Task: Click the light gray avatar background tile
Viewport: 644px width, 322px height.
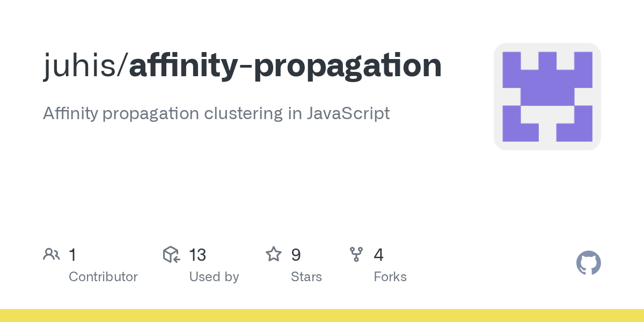Action: point(547,97)
